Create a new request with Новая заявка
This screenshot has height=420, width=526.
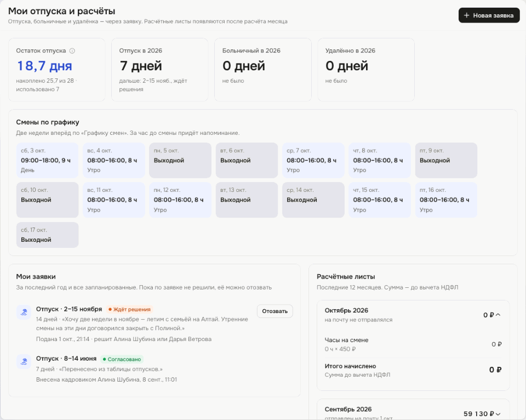(489, 15)
